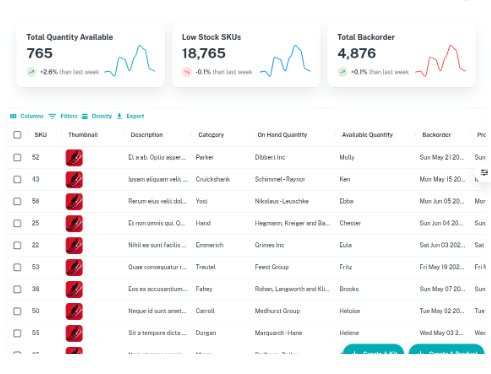Click red downward trend icon on Low Stock SKUs
Screen dimensions: 491x374
pyautogui.click(x=187, y=72)
